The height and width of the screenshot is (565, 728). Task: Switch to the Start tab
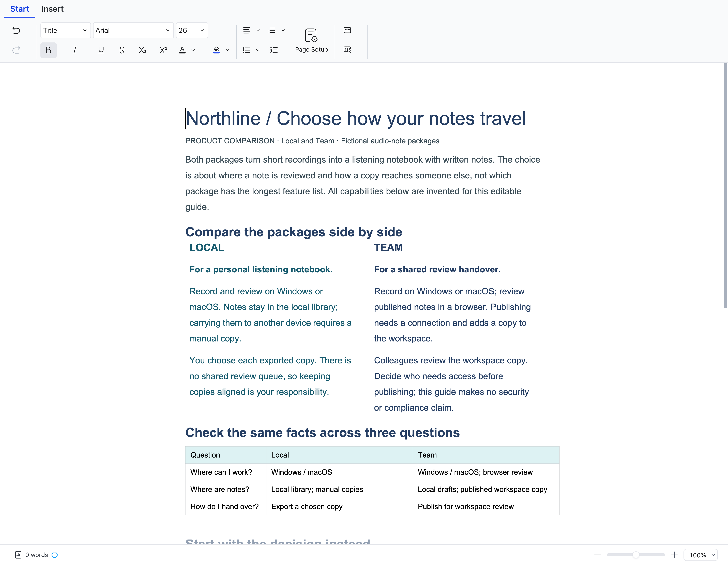click(x=20, y=9)
